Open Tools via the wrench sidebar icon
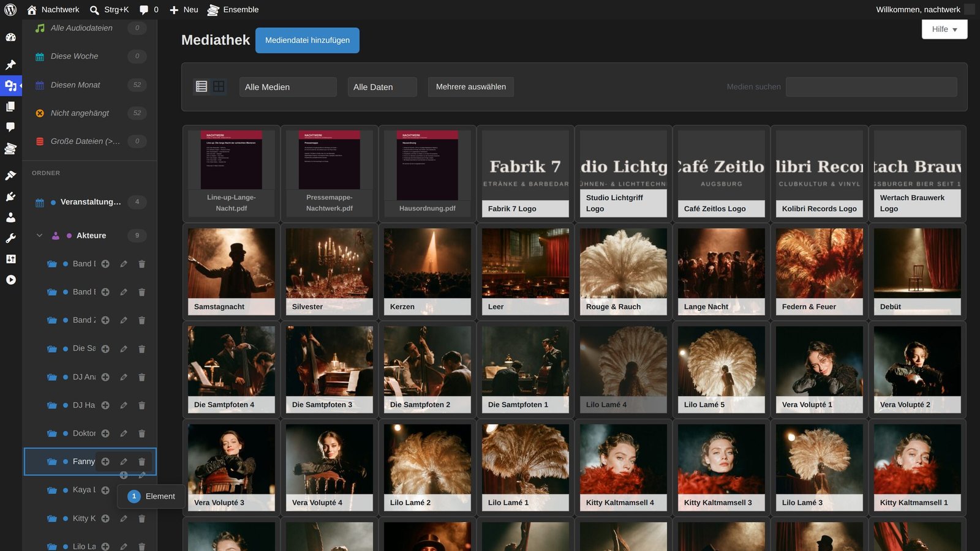The width and height of the screenshot is (980, 551). click(10, 238)
